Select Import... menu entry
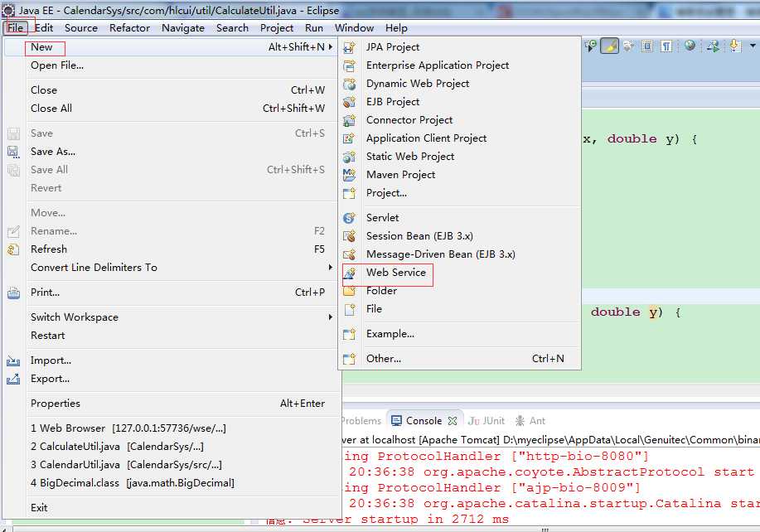The width and height of the screenshot is (760, 532). (x=172, y=360)
